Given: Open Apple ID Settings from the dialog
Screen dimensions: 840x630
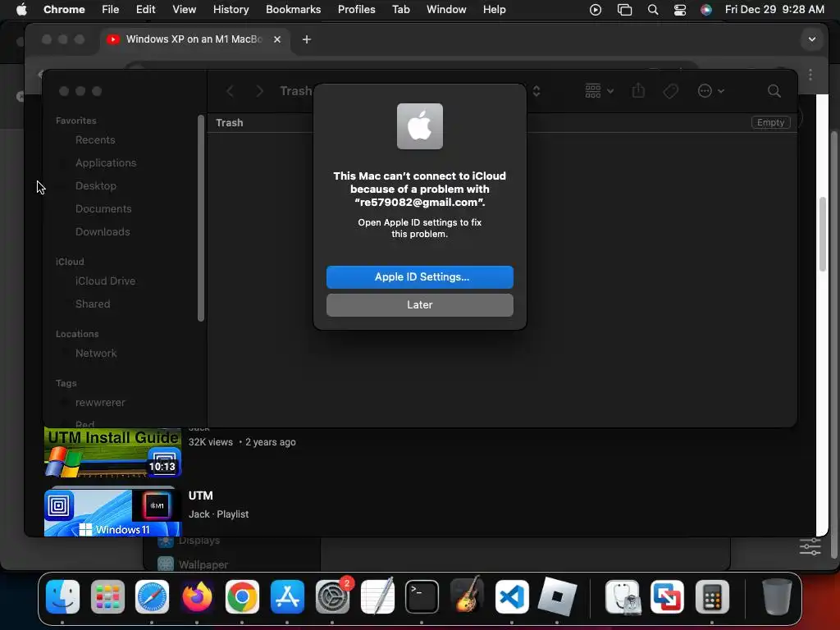Looking at the screenshot, I should pos(419,277).
